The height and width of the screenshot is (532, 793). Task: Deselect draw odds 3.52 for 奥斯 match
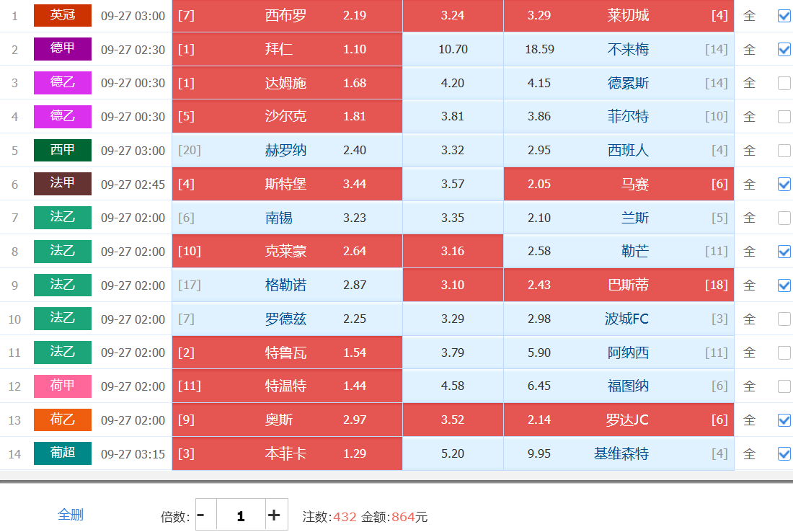coord(453,420)
